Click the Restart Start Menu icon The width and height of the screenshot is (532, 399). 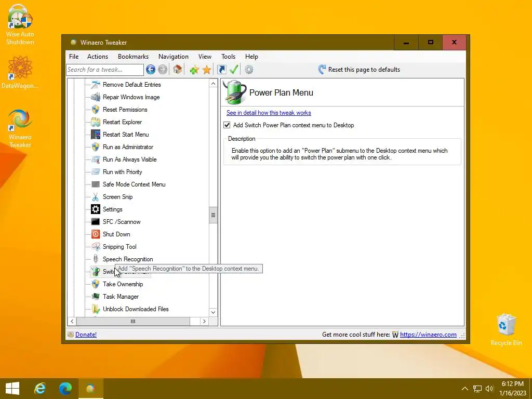tap(96, 135)
